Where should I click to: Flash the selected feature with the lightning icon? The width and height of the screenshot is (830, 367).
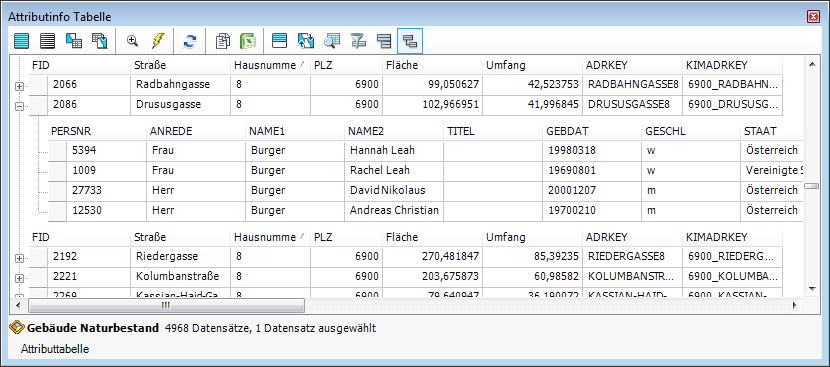point(158,41)
